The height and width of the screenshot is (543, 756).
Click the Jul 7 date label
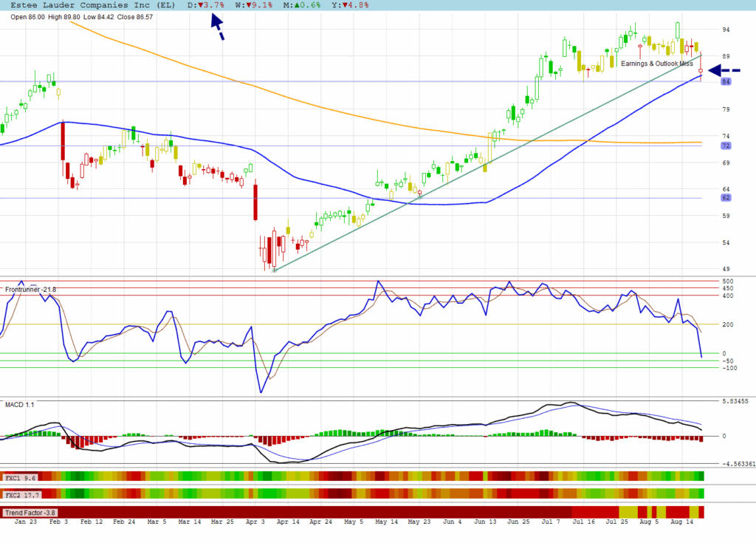[x=551, y=522]
